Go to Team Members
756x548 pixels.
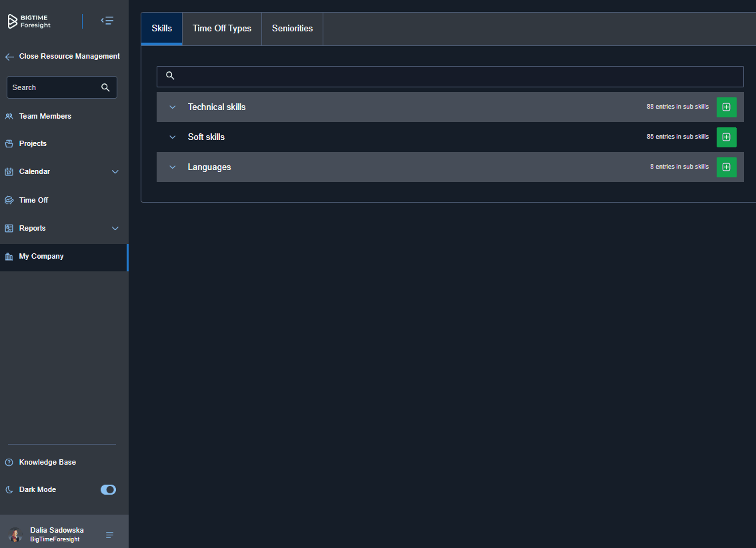45,116
